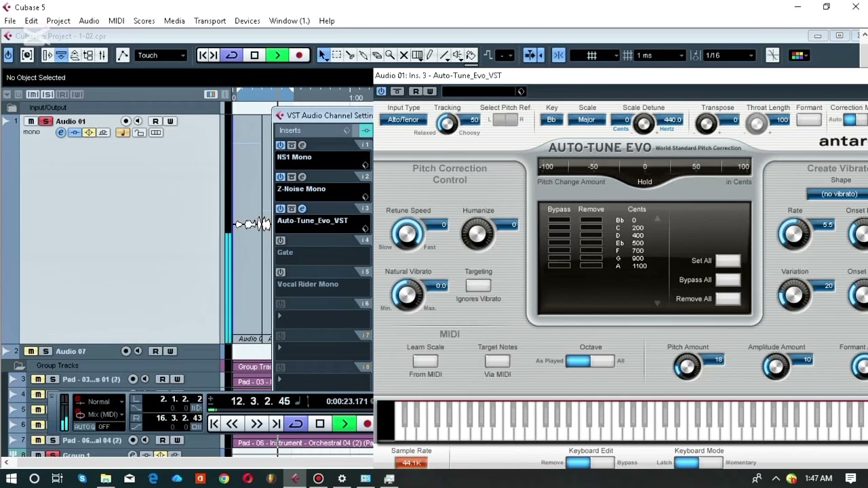Click Remove All button

[728, 299]
